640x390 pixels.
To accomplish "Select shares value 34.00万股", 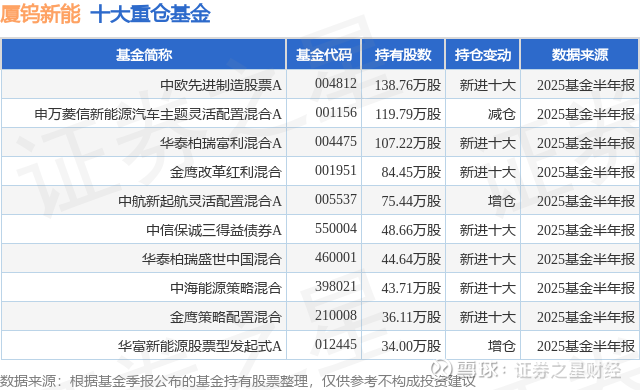I will (x=411, y=346).
